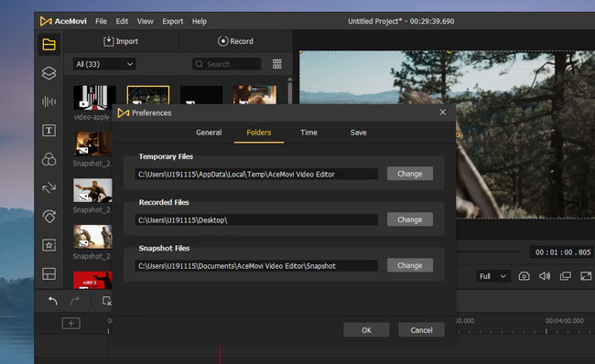Open the Edit menu

pos(122,21)
